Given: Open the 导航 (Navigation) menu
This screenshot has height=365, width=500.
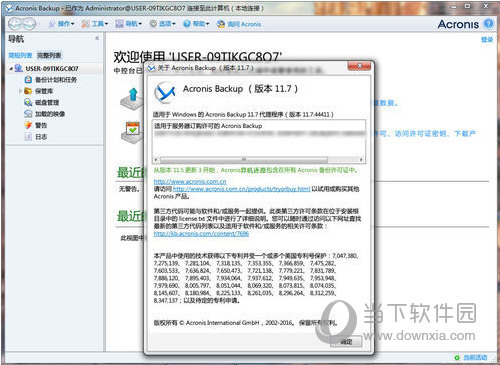Looking at the screenshot, I should (x=129, y=24).
